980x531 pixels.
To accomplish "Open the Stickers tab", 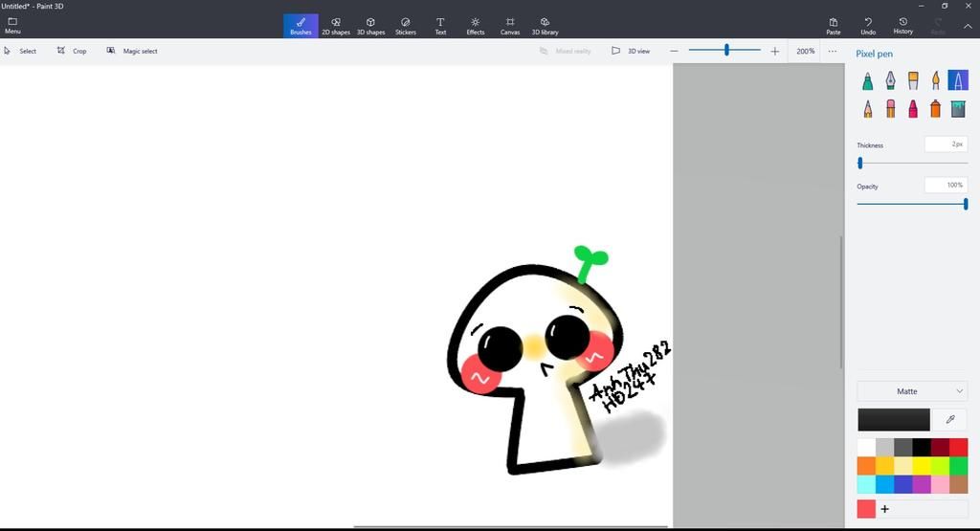I will [406, 26].
